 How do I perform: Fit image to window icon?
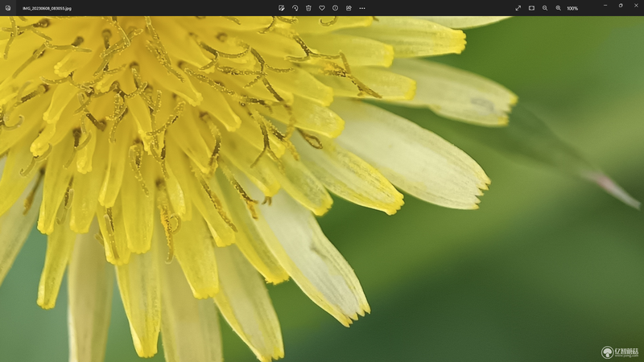pos(531,8)
